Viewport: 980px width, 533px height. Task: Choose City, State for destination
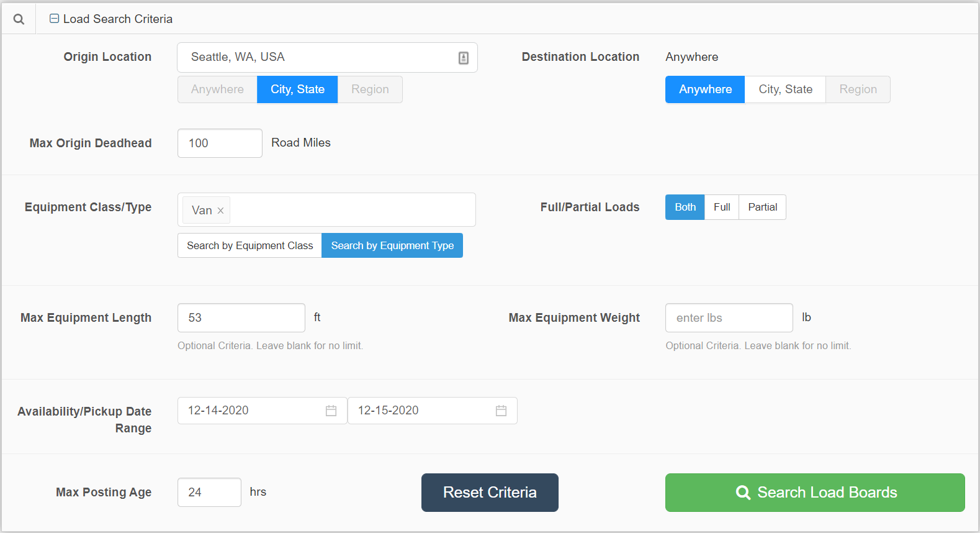(x=785, y=89)
